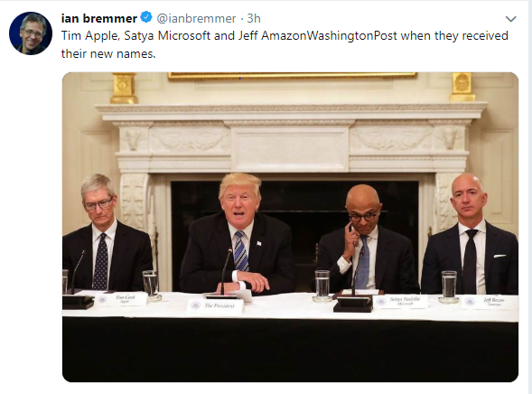Click the white pocket square in photo
The image size is (532, 394).
(499, 256)
